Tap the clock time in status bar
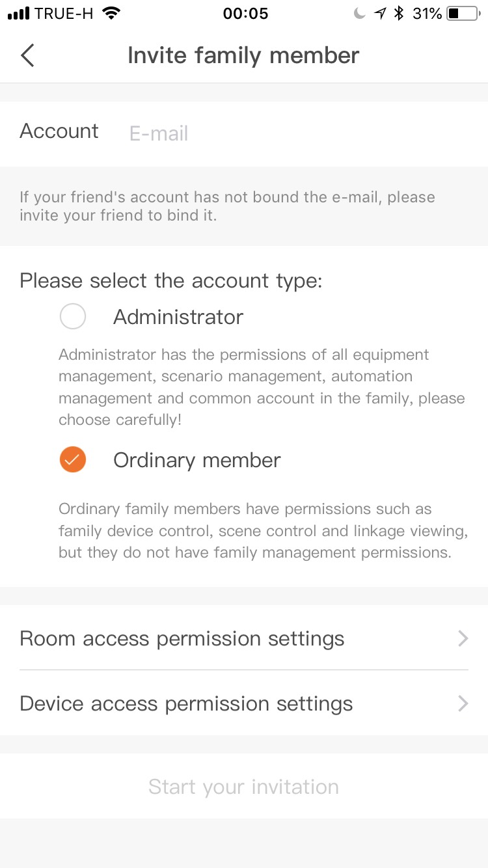This screenshot has width=488, height=868. tap(245, 14)
